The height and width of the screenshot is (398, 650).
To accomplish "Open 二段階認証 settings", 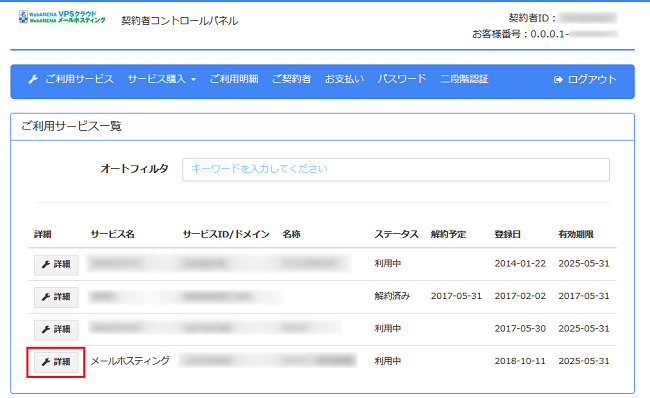I will click(464, 79).
